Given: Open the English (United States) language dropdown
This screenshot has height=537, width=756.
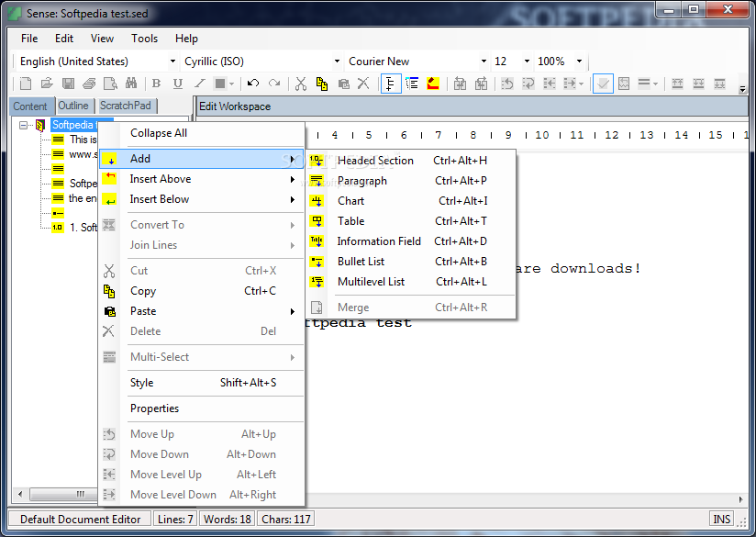Looking at the screenshot, I should (172, 62).
